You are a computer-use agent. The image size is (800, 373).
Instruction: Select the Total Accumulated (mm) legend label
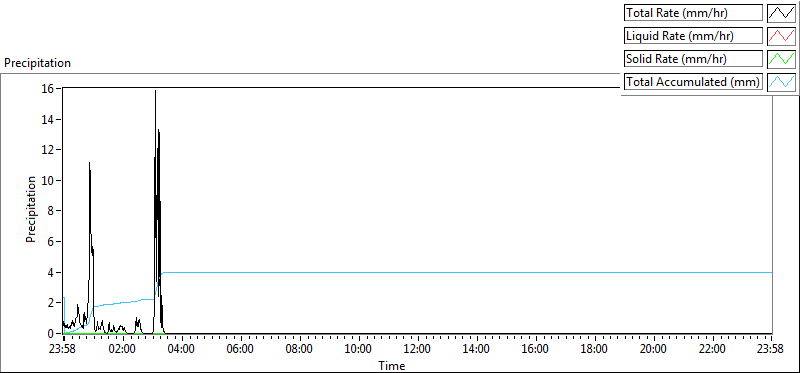click(x=693, y=82)
